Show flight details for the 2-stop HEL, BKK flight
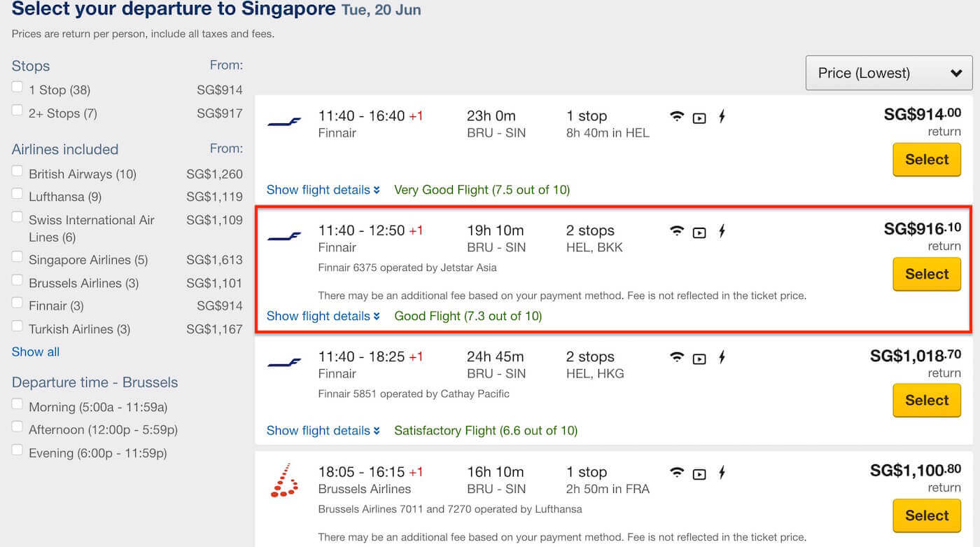 pos(323,316)
